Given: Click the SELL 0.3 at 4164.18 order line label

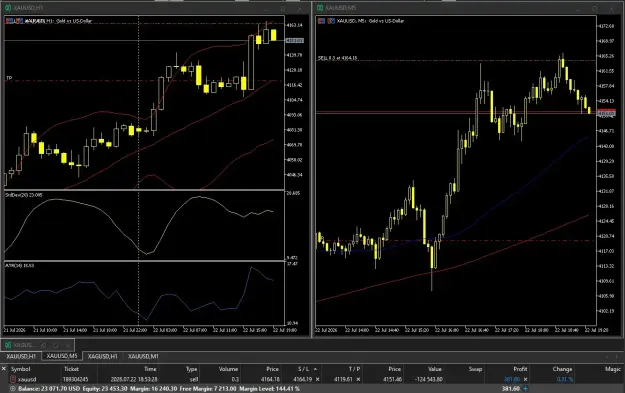Looking at the screenshot, I should [x=337, y=58].
